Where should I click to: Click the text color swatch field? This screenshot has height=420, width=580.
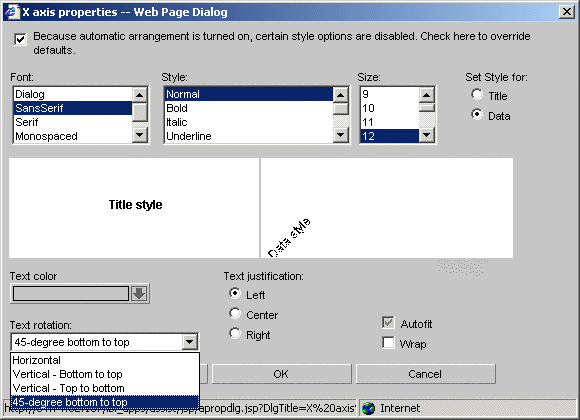pos(71,294)
